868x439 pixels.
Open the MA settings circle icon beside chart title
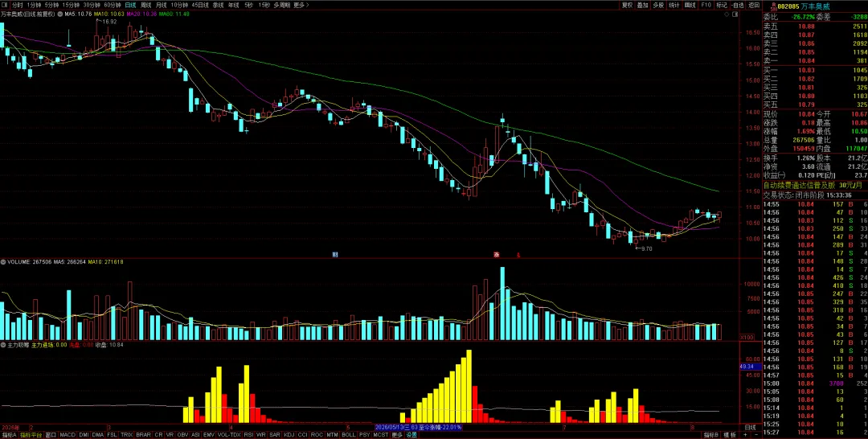[59, 13]
